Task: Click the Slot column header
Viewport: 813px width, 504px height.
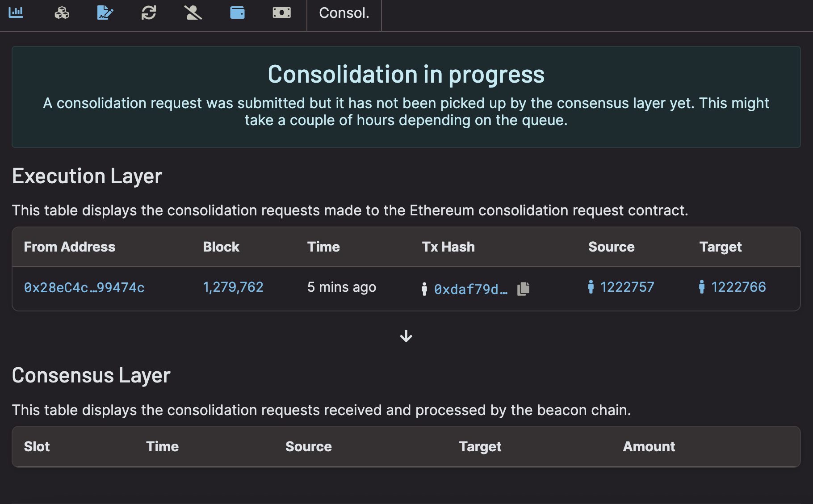Action: pyautogui.click(x=37, y=446)
